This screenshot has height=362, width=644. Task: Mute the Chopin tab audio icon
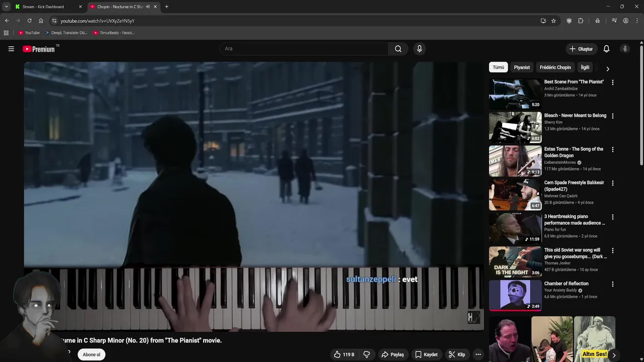pos(147,7)
